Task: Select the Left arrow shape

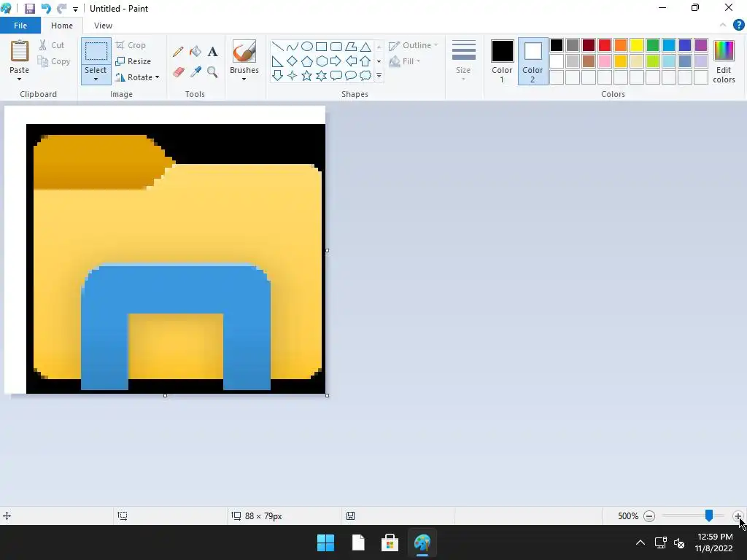Action: click(351, 61)
